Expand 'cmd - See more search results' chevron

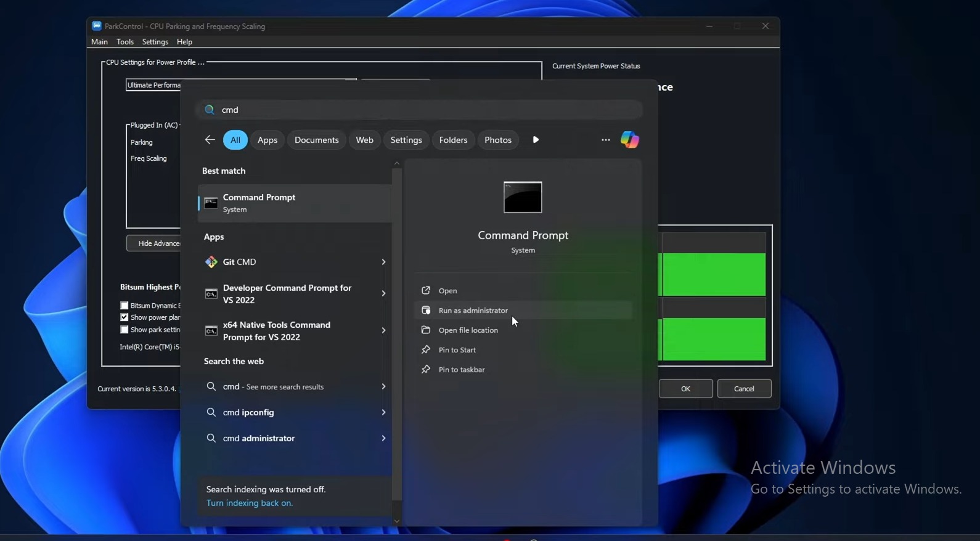[x=383, y=386]
